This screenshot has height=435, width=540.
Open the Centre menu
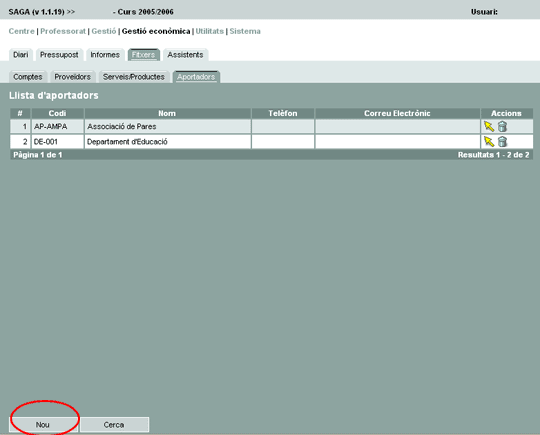tap(21, 31)
